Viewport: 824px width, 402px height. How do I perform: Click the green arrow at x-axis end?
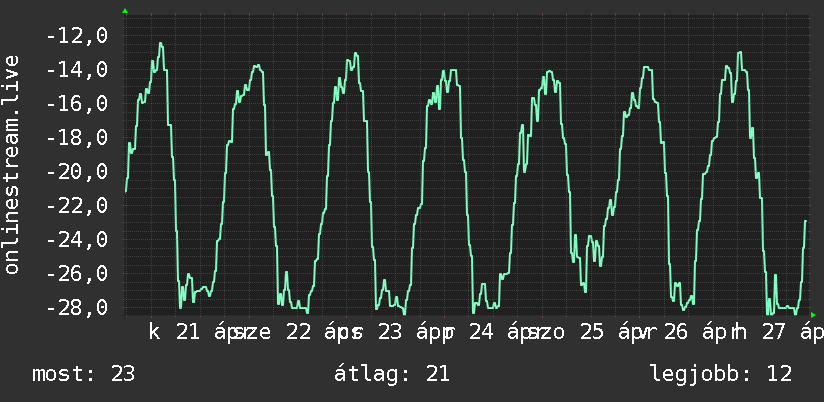pyautogui.click(x=813, y=315)
